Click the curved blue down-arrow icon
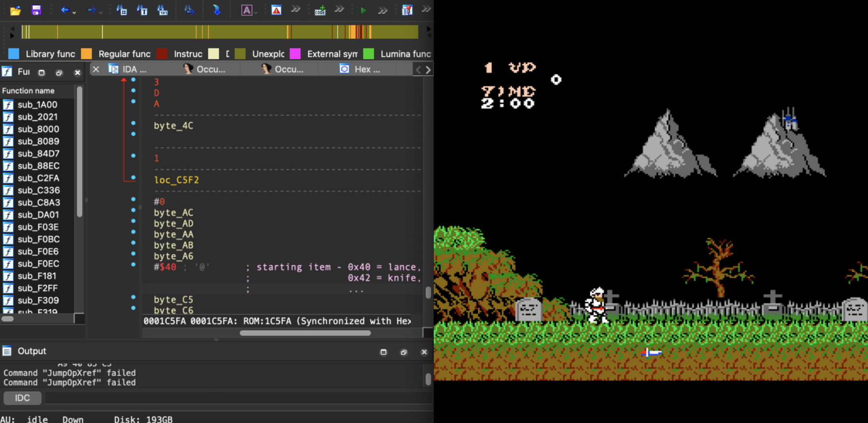The width and height of the screenshot is (868, 423). (x=216, y=10)
